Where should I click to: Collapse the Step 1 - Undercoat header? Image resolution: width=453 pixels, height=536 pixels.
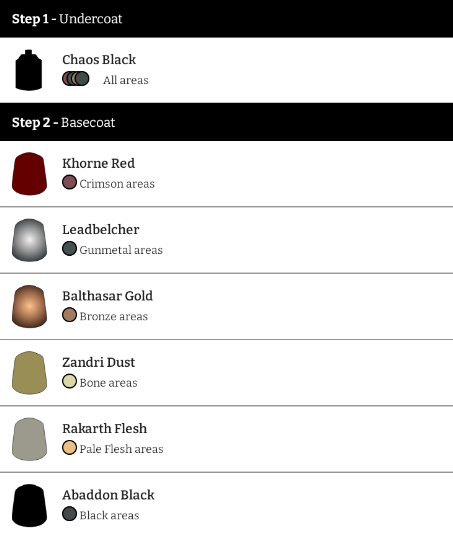[226, 18]
